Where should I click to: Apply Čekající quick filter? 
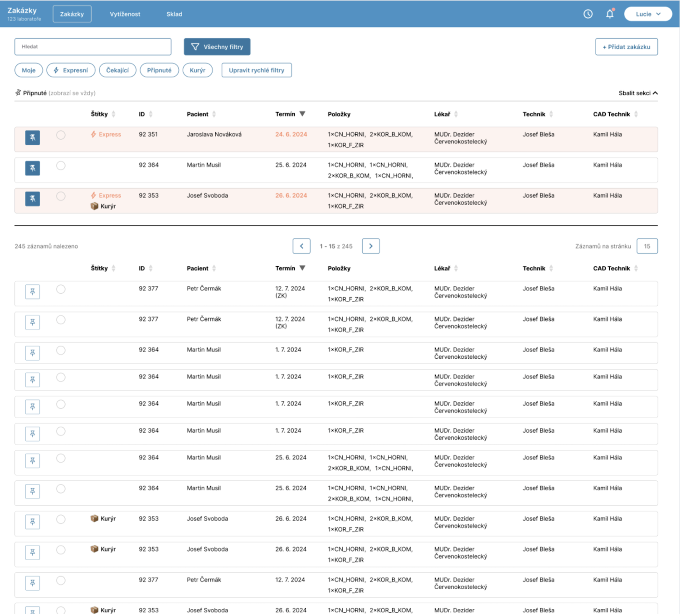click(117, 70)
